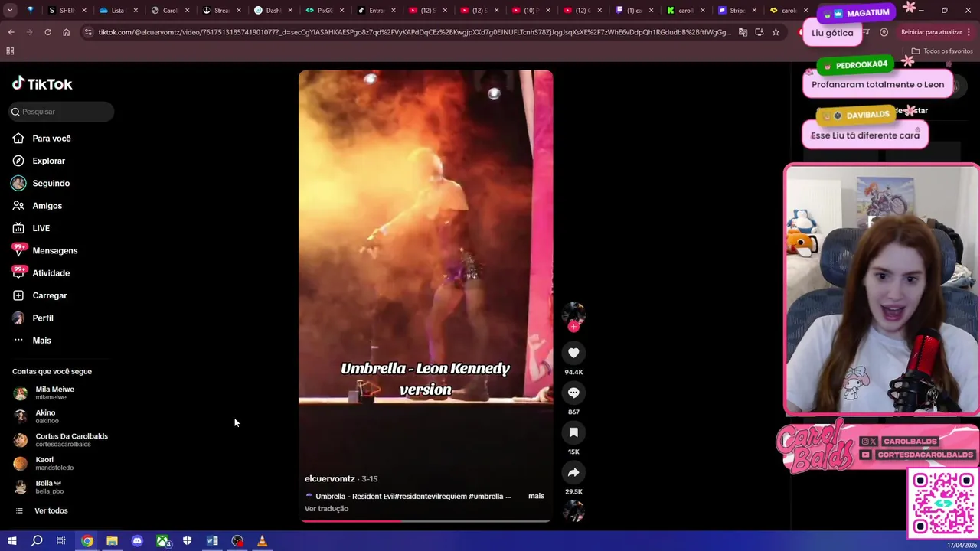This screenshot has width=980, height=551.
Task: Open the #umbrella hashtag link
Action: pos(485,496)
